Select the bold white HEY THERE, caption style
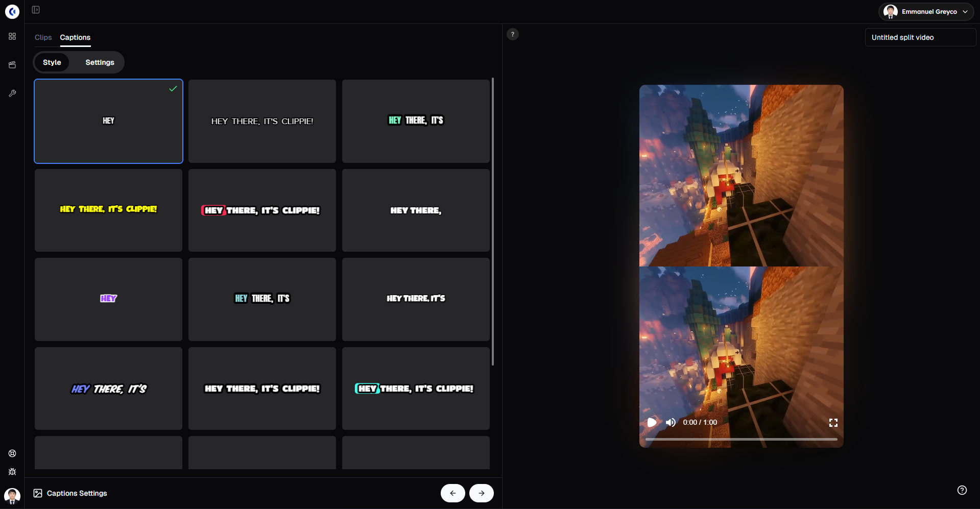 click(416, 210)
